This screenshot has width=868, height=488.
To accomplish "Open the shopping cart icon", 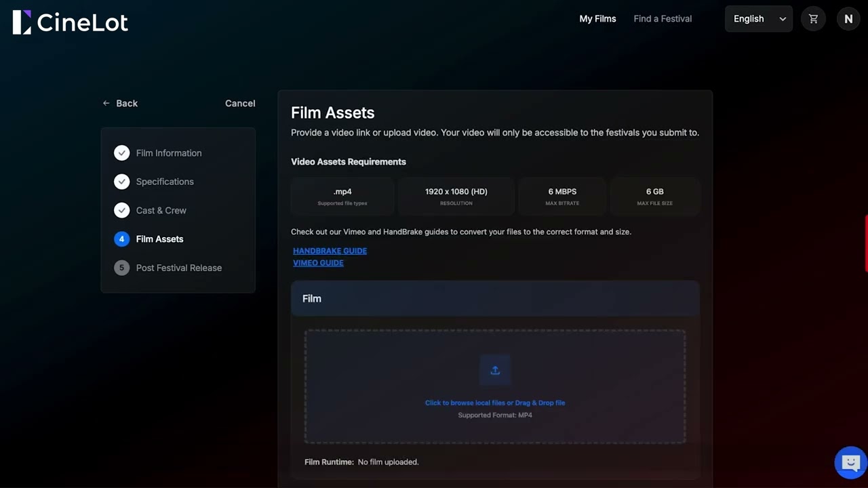I will tap(813, 19).
